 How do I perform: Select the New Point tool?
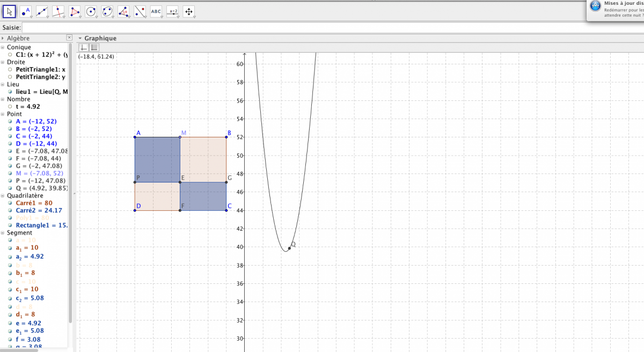(25, 11)
